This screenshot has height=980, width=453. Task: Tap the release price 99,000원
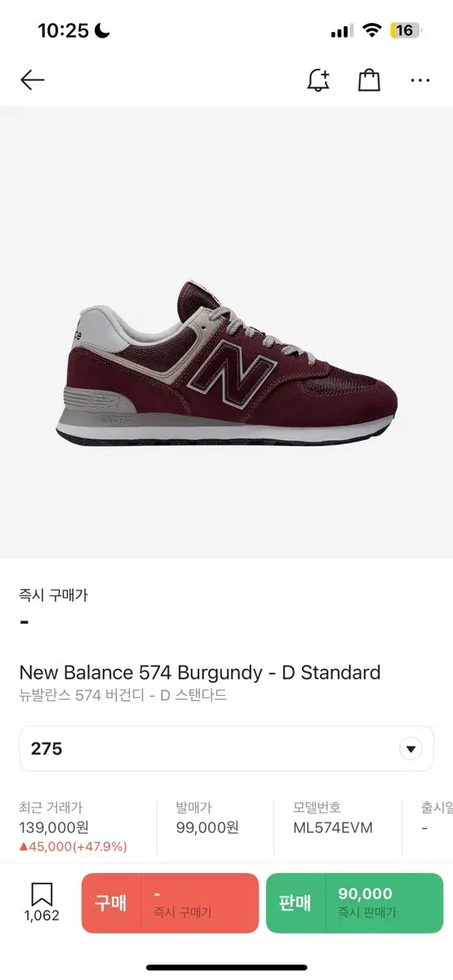207,827
